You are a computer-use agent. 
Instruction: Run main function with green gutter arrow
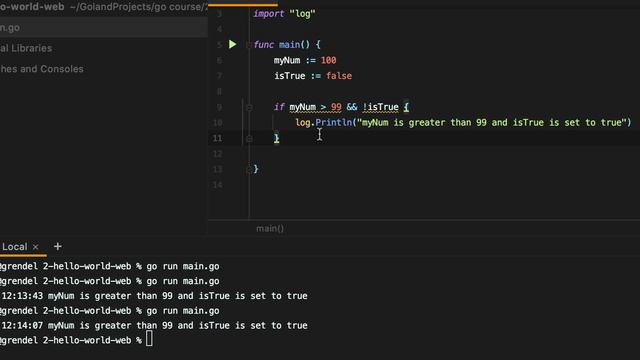(x=232, y=44)
